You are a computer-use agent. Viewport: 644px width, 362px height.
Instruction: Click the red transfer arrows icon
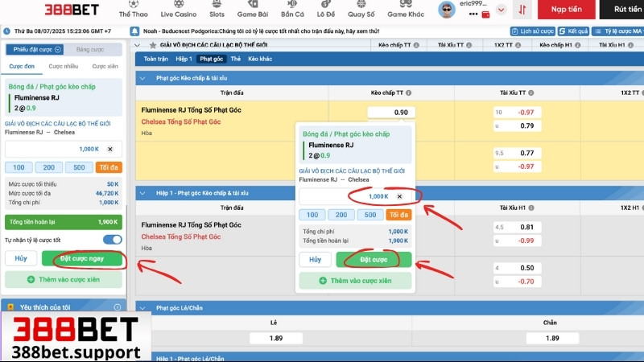524,10
